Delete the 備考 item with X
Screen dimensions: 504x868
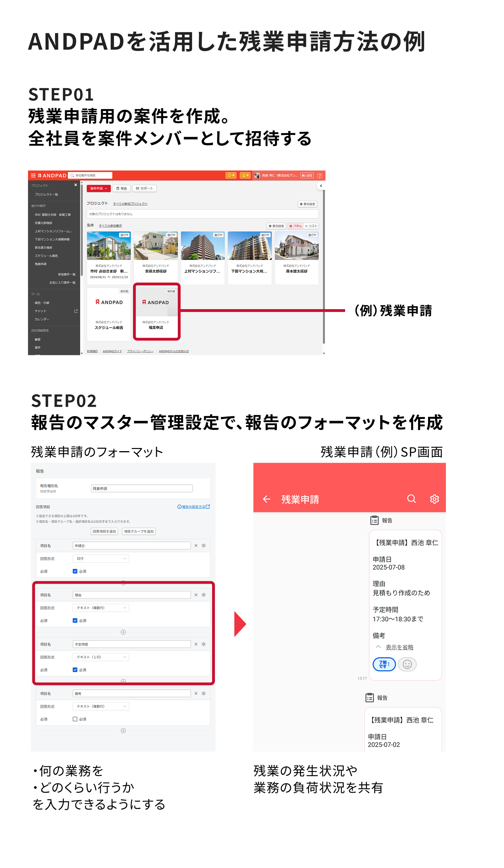pyautogui.click(x=196, y=693)
